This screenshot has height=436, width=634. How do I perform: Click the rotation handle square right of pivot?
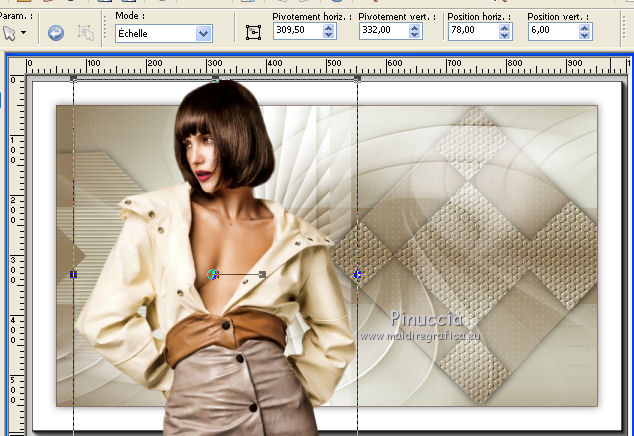coord(262,275)
